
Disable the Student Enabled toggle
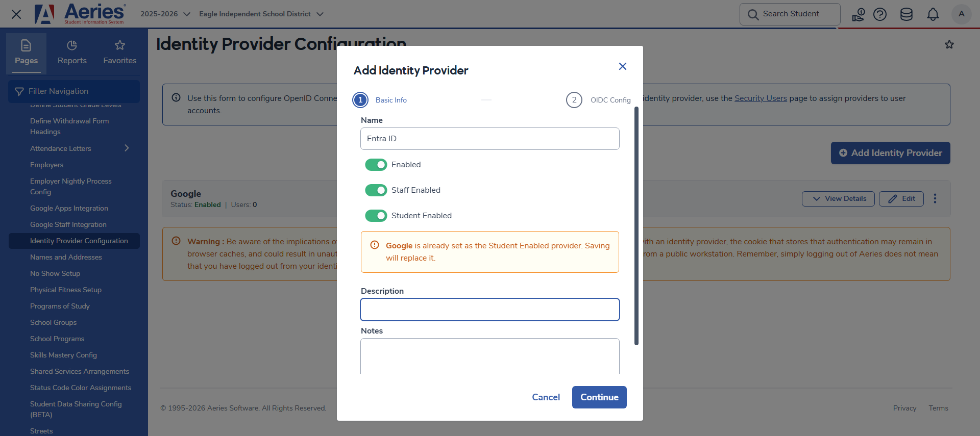[376, 215]
